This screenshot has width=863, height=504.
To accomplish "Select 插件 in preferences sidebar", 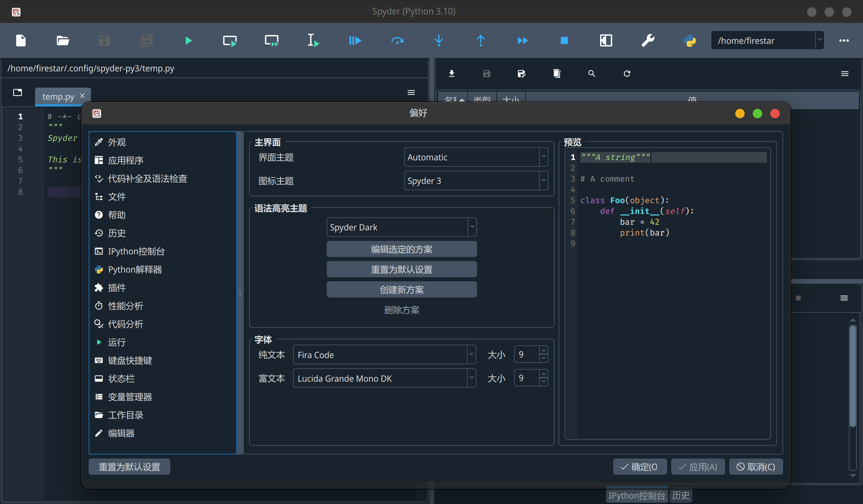I will (x=162, y=287).
